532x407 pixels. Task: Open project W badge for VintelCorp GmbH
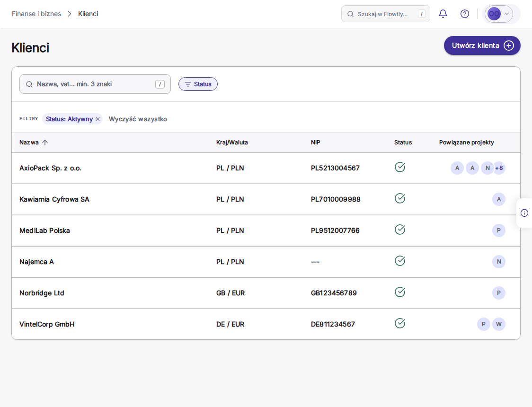[499, 324]
